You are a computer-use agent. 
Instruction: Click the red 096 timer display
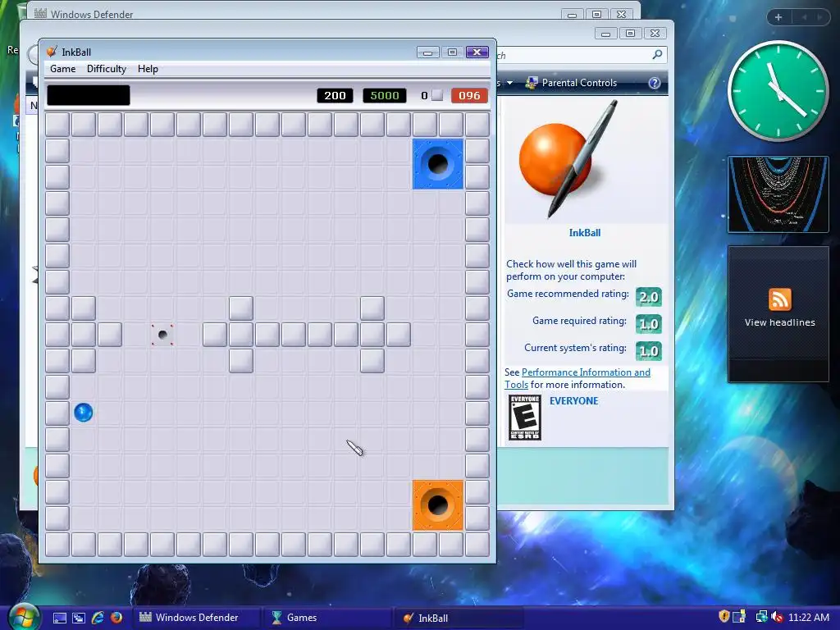point(469,95)
